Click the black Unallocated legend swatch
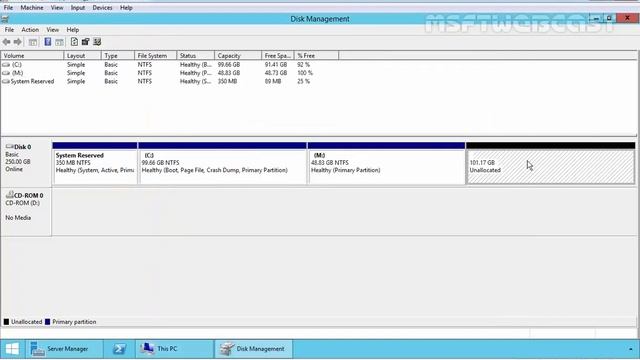Image resolution: width=640 pixels, height=360 pixels. tap(7, 322)
